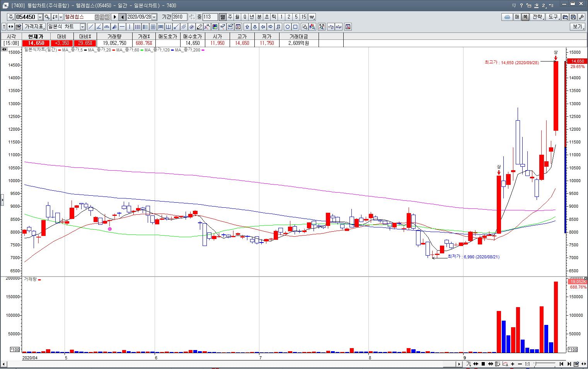Image resolution: width=588 pixels, height=369 pixels.
Task: Toggle the 복 mode button
Action: [525, 17]
